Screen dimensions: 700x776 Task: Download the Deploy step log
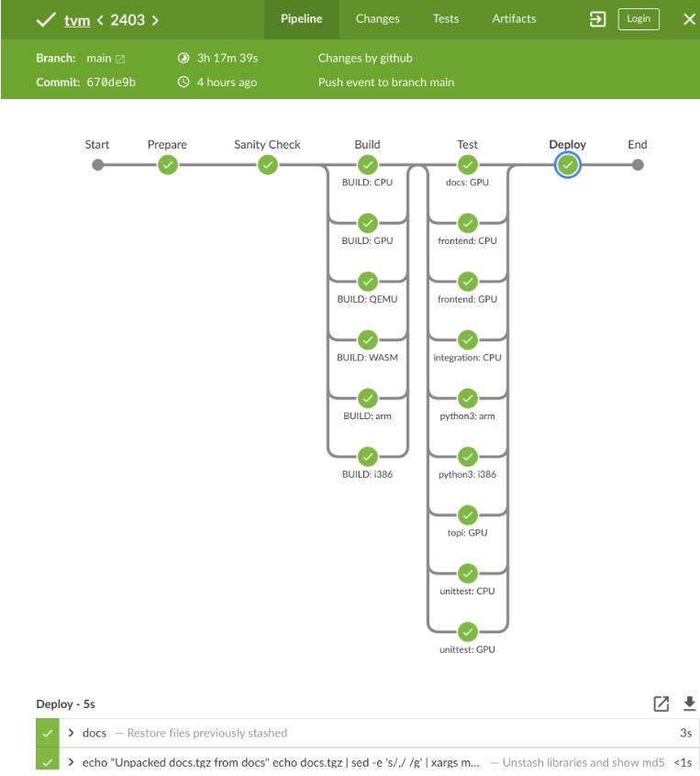click(x=689, y=704)
